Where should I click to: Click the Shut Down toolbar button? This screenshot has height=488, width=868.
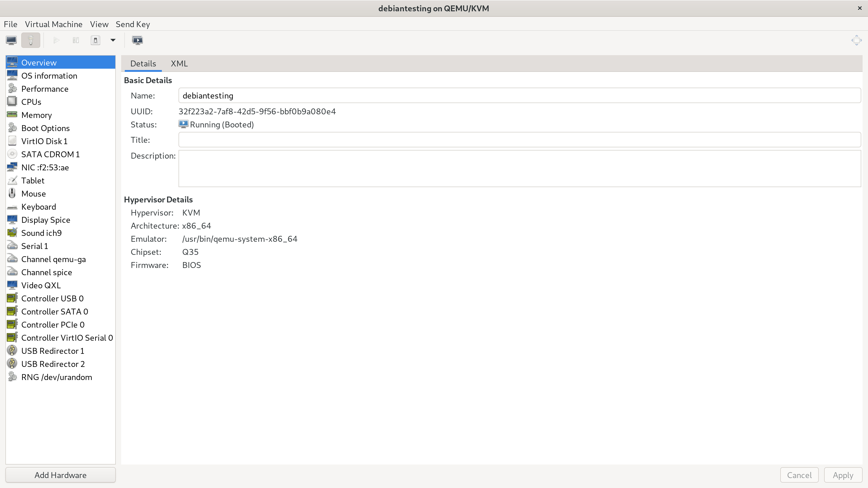click(x=95, y=40)
